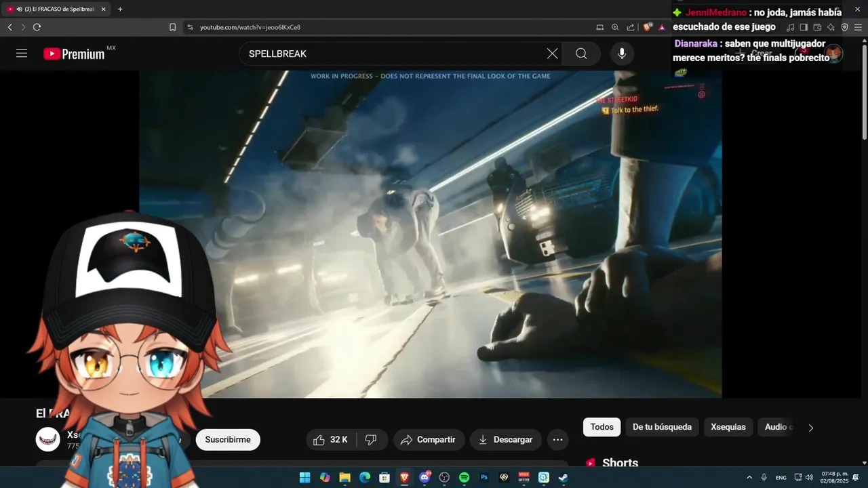Subscribe with Suscribirme button
The height and width of the screenshot is (488, 868).
pyautogui.click(x=228, y=440)
